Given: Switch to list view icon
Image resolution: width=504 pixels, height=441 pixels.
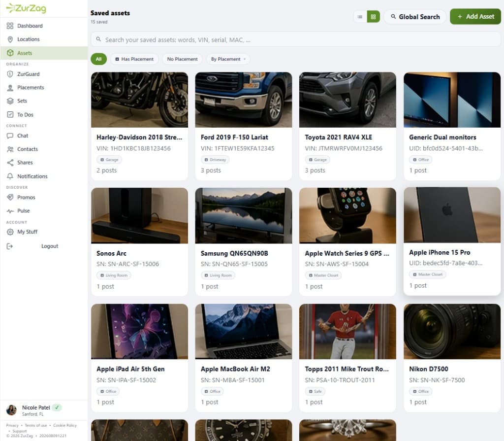Looking at the screenshot, I should point(360,17).
